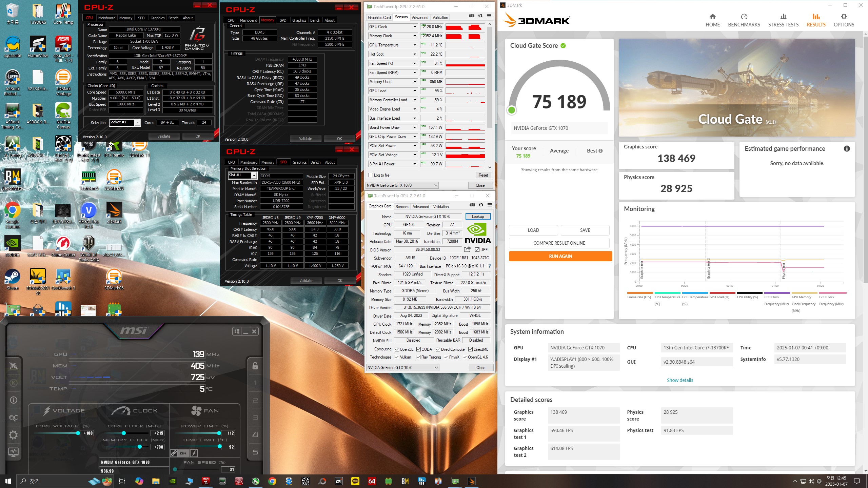Image resolution: width=868 pixels, height=488 pixels.
Task: Click refresh icon in GPU-Z Sensors window
Action: 480,16
